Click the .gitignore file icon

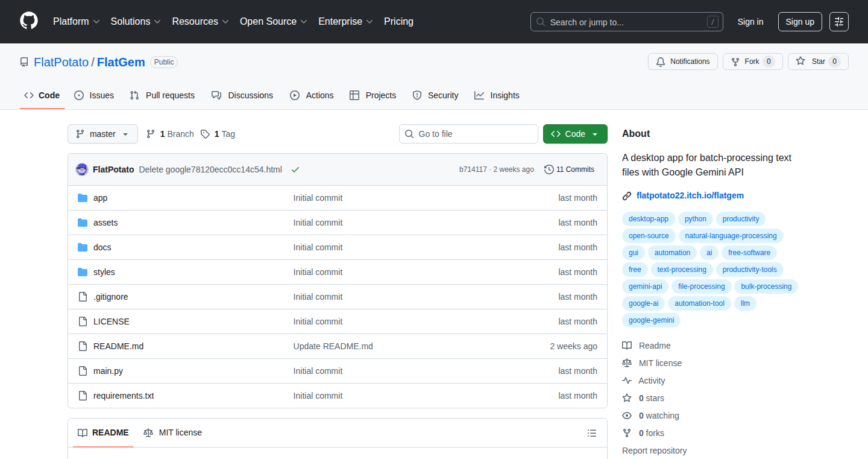(83, 297)
